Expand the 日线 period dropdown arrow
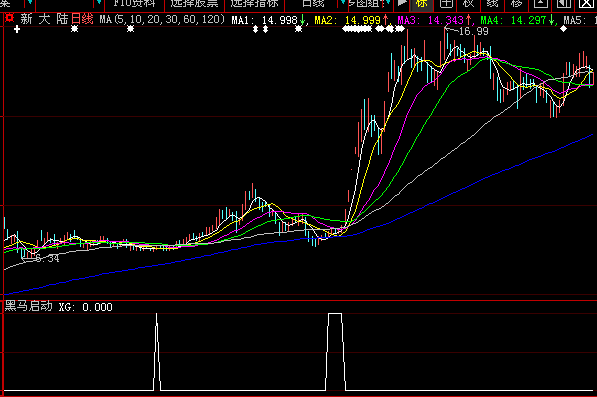The width and height of the screenshot is (597, 397). coord(343,3)
